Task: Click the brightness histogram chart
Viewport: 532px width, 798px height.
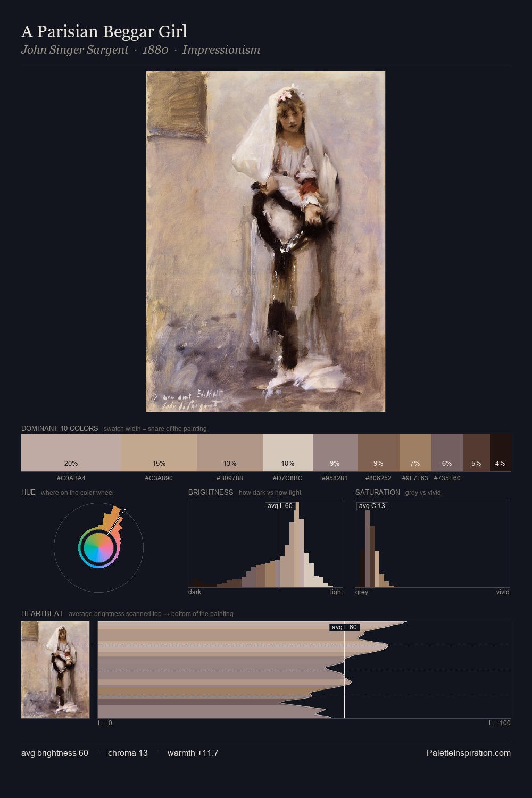Action: (265, 544)
